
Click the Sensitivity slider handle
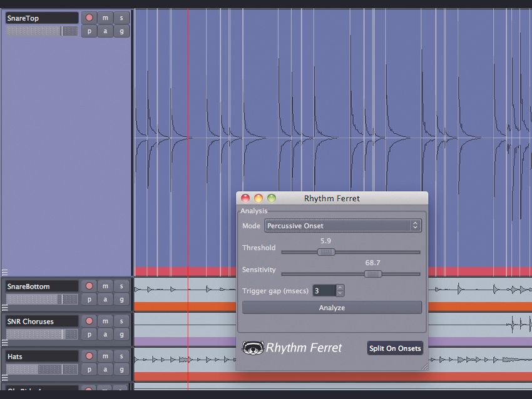(x=373, y=274)
